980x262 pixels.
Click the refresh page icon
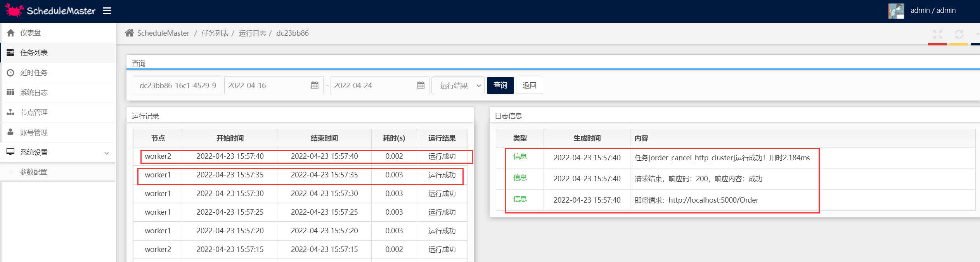click(x=959, y=35)
